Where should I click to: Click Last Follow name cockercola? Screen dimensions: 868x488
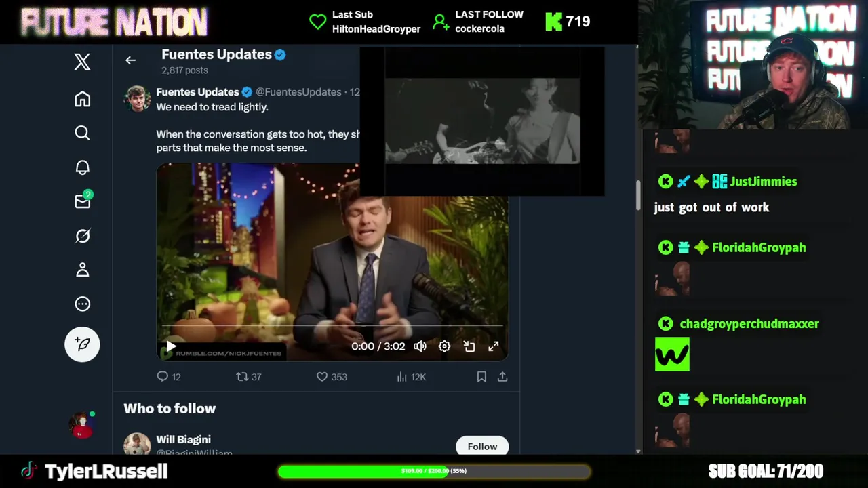click(x=479, y=28)
